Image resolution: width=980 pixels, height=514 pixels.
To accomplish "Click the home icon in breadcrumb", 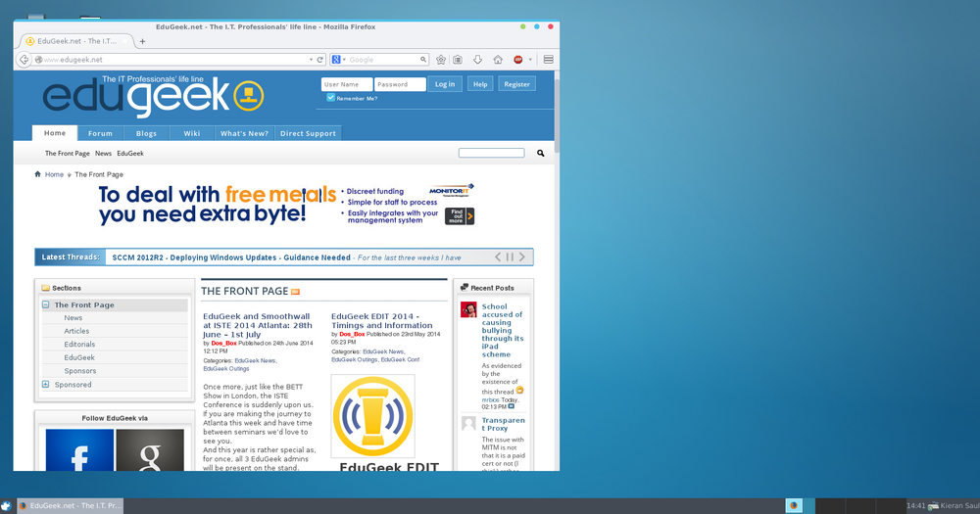I will point(37,174).
